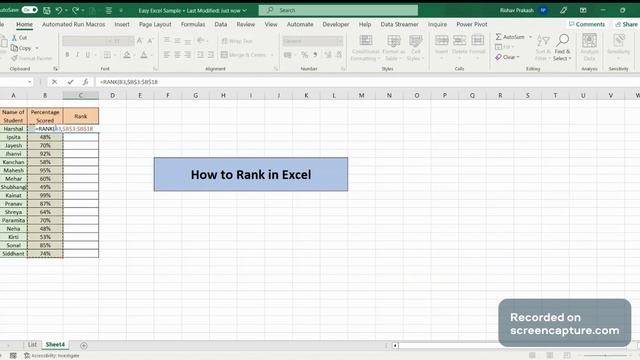Click the How to Rank in Excel box
This screenshot has width=640, height=360.
coord(251,174)
